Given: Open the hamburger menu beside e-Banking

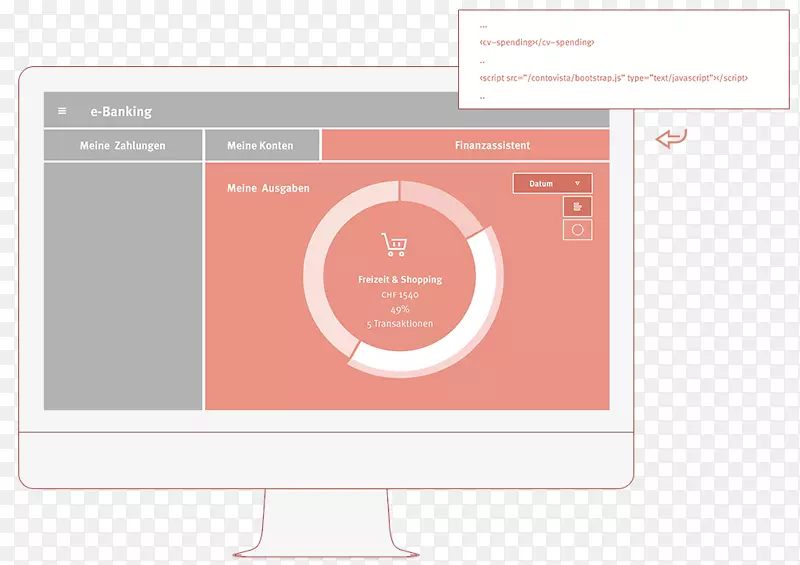Looking at the screenshot, I should pyautogui.click(x=62, y=111).
